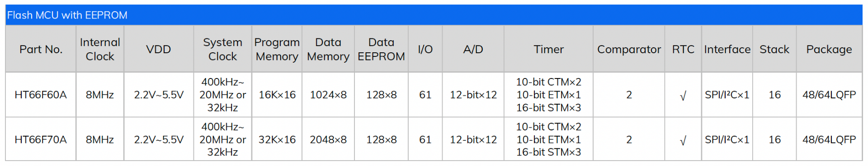This screenshot has width=868, height=166.
Task: Select the Part No. column header
Action: 41,49
